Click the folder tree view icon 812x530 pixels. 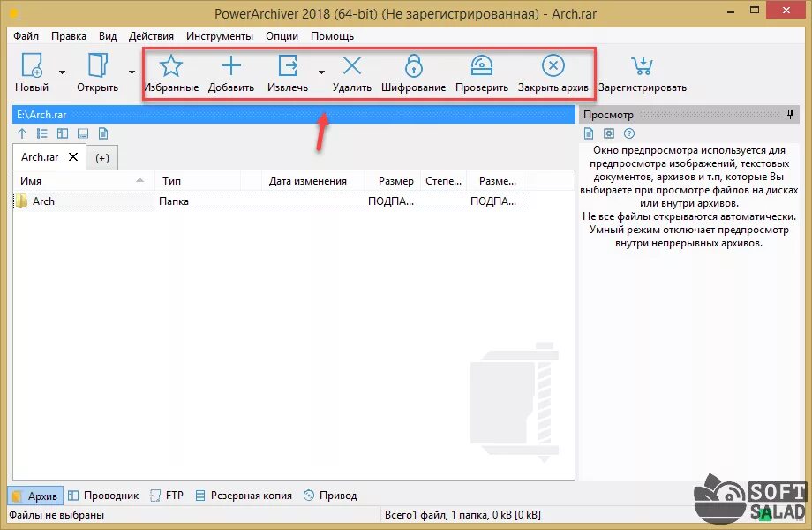(42, 133)
